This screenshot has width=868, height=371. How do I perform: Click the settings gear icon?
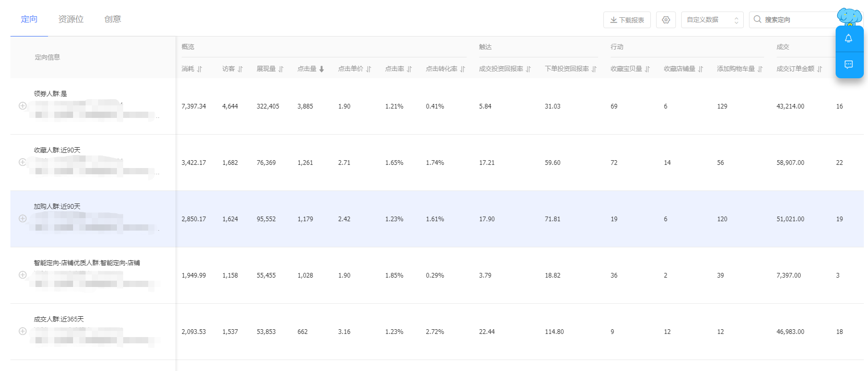665,20
